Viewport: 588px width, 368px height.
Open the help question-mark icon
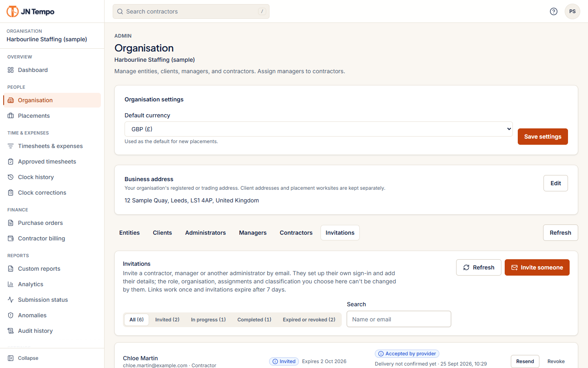point(554,11)
